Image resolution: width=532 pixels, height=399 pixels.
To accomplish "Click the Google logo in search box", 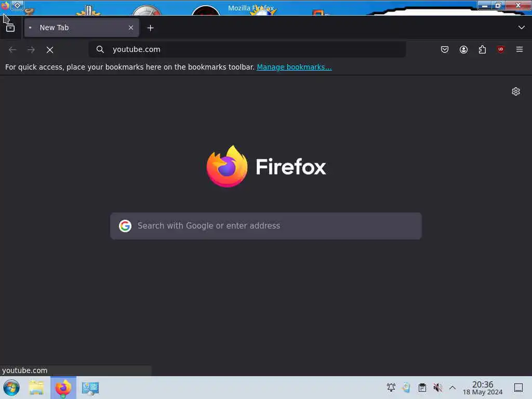I will [125, 226].
